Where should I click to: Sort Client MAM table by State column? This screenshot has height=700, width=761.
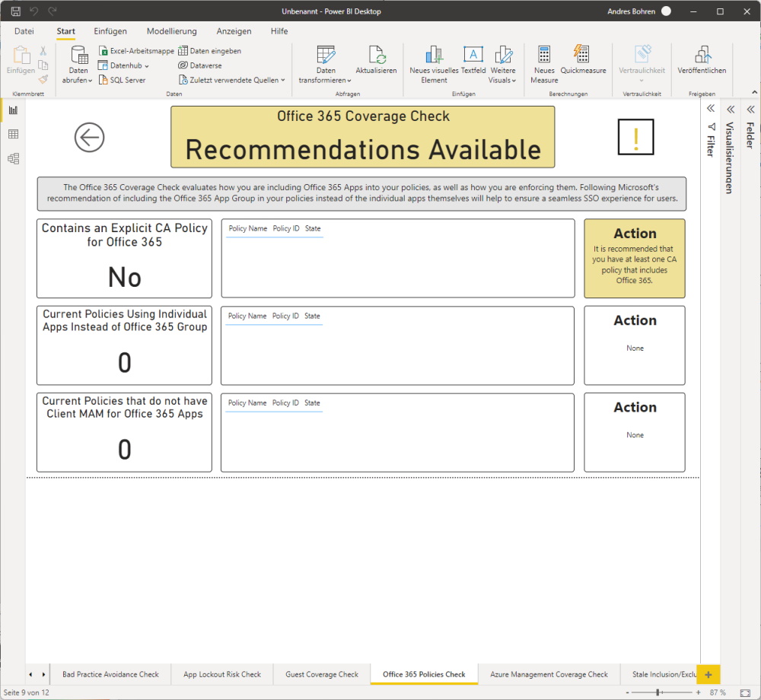(312, 403)
